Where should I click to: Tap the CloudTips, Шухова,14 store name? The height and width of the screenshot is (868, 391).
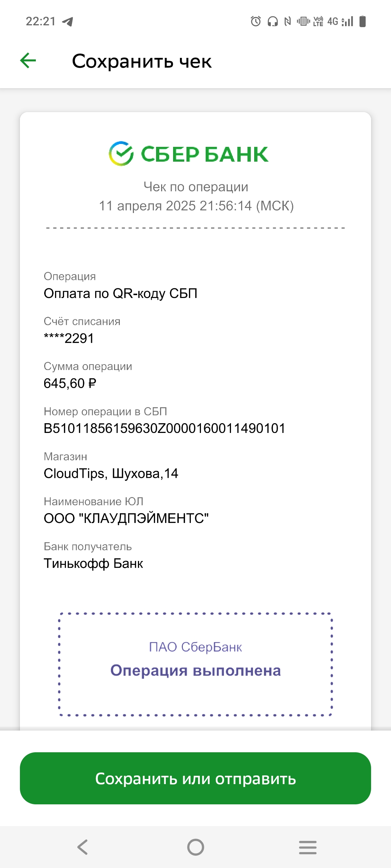[x=111, y=473]
